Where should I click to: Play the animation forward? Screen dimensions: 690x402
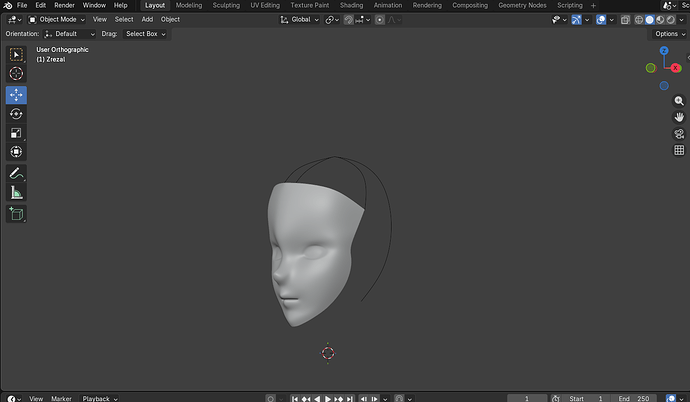328,398
